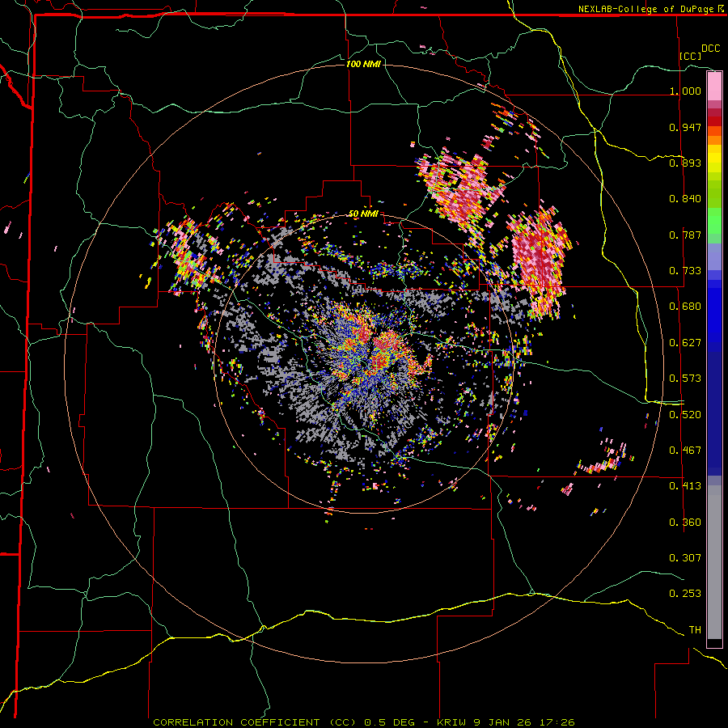
Task: Click the 100 NMI range ring label
Action: 363,64
